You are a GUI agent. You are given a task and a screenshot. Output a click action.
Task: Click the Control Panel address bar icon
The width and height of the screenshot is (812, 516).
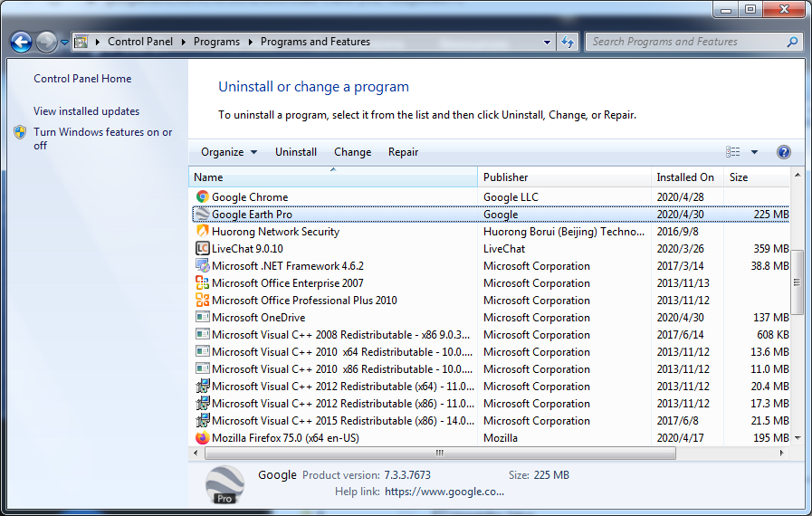(81, 42)
